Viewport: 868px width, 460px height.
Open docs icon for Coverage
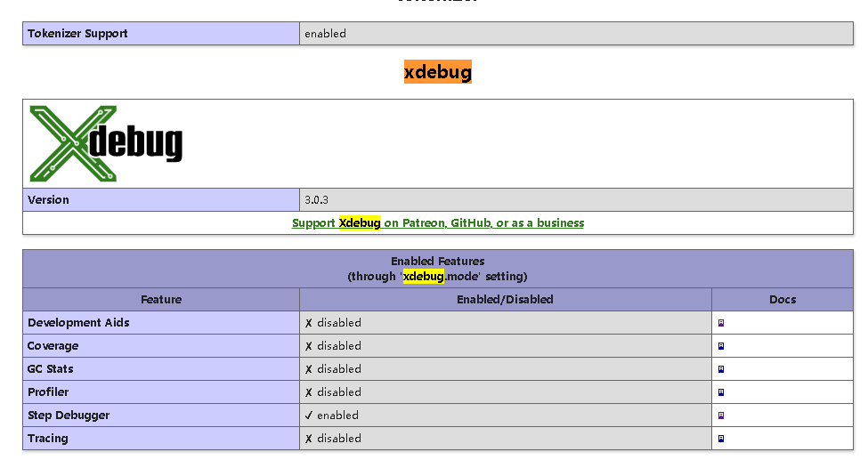[x=721, y=346]
